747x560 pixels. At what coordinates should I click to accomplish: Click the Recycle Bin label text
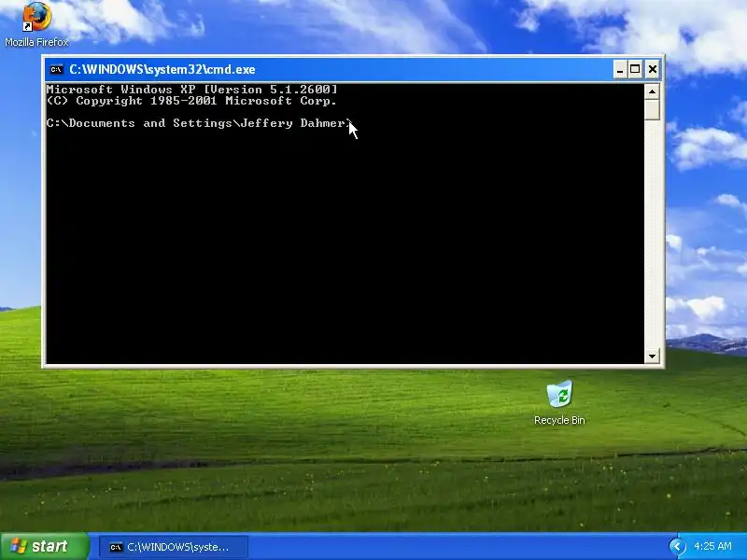[x=559, y=420]
